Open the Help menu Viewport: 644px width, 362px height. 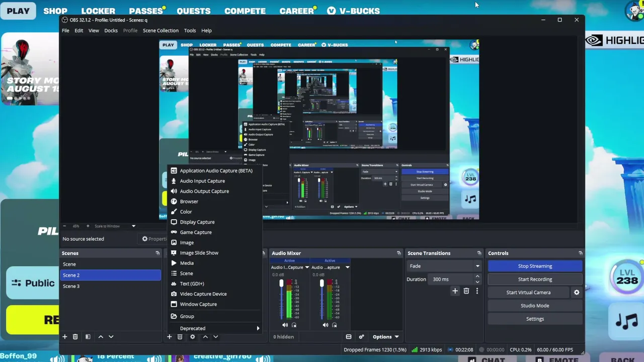206,31
